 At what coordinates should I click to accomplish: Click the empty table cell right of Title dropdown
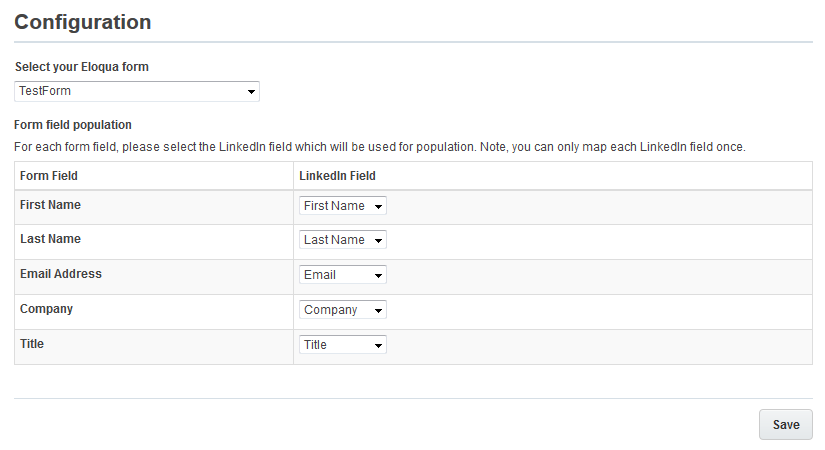pos(600,346)
